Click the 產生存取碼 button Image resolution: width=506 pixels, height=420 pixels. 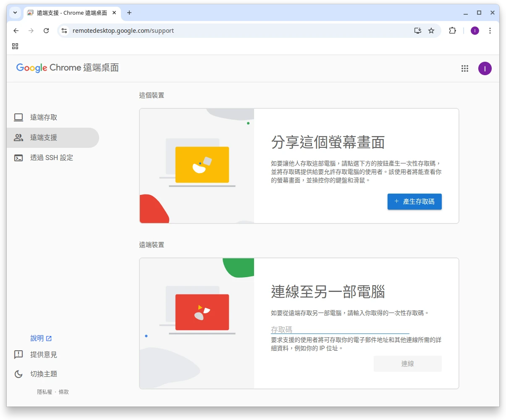click(414, 202)
